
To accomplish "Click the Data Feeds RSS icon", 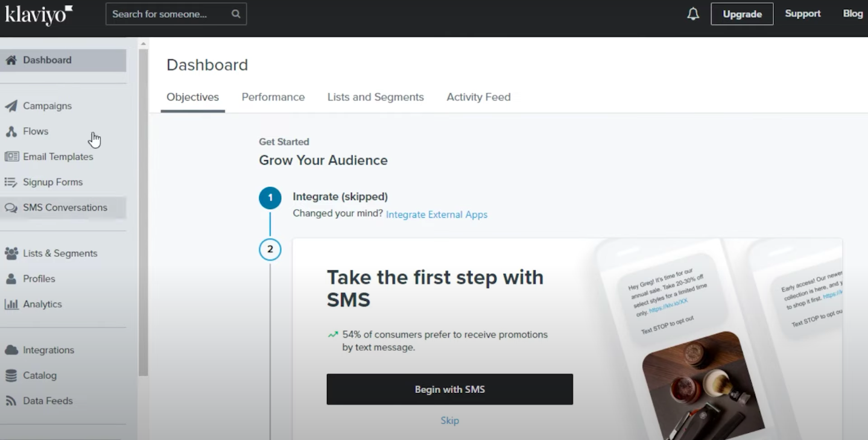I will click(11, 401).
